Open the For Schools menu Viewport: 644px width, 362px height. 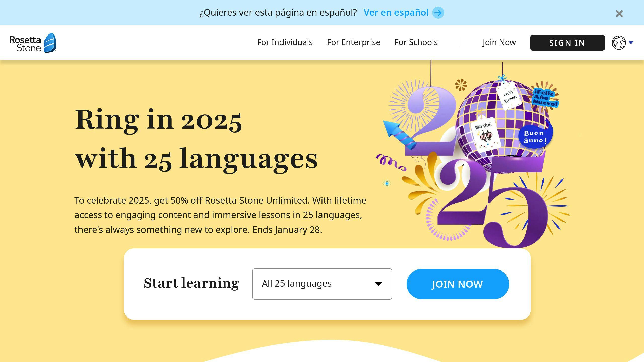coord(416,42)
